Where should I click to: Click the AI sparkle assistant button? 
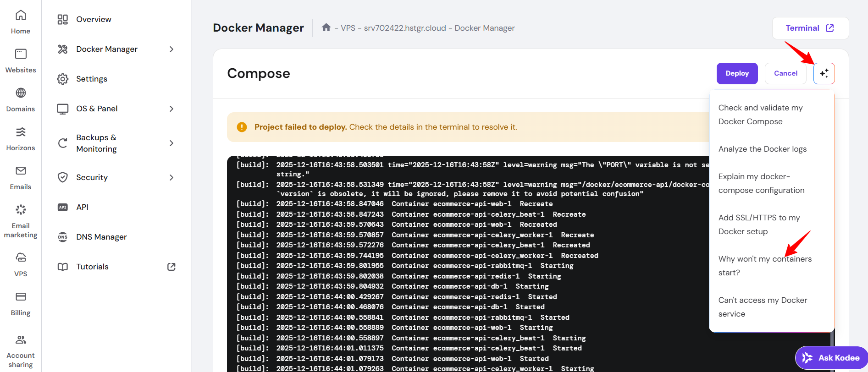coord(824,73)
